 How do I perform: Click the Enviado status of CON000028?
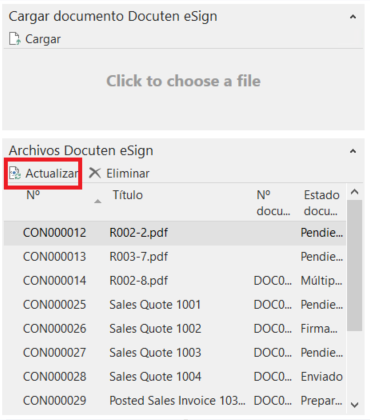click(x=322, y=377)
